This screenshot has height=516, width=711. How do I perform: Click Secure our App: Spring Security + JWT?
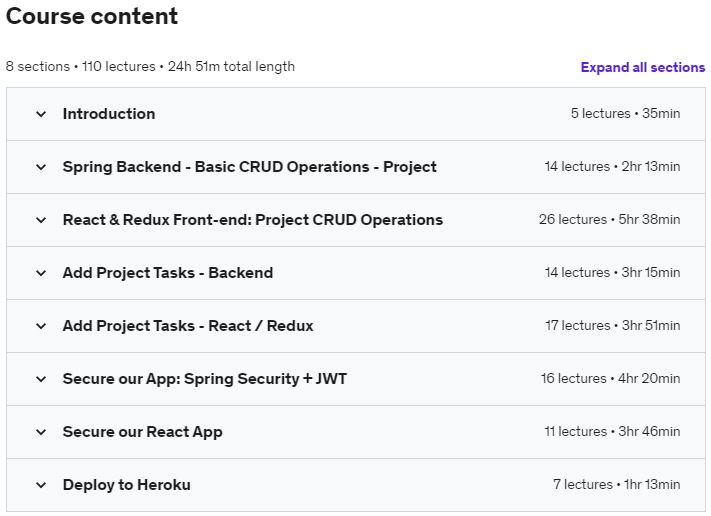click(x=205, y=379)
